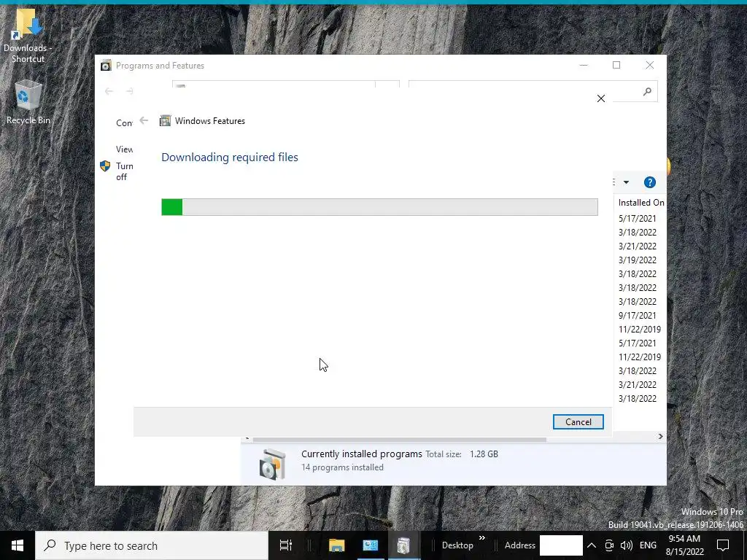Select the 3/19/2022 date row

click(637, 260)
